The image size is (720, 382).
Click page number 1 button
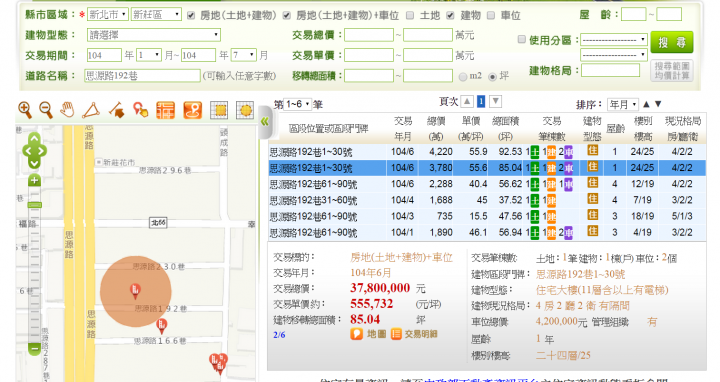click(481, 101)
